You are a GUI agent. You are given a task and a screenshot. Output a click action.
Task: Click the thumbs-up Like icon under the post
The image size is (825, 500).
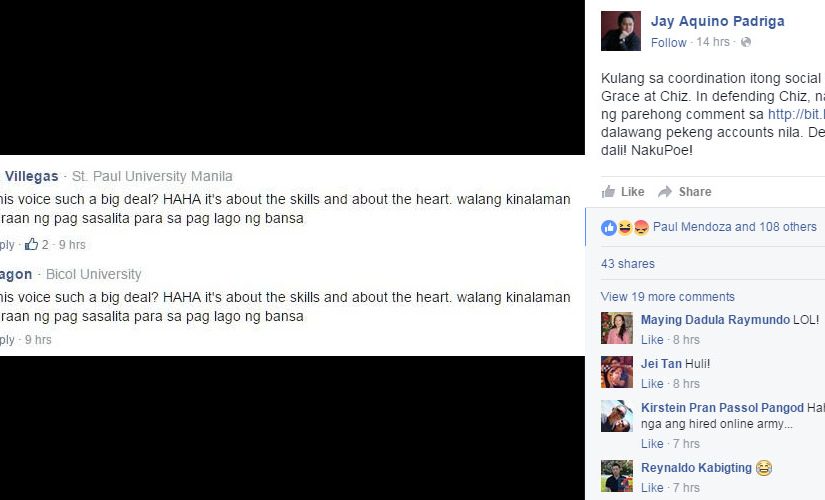608,192
